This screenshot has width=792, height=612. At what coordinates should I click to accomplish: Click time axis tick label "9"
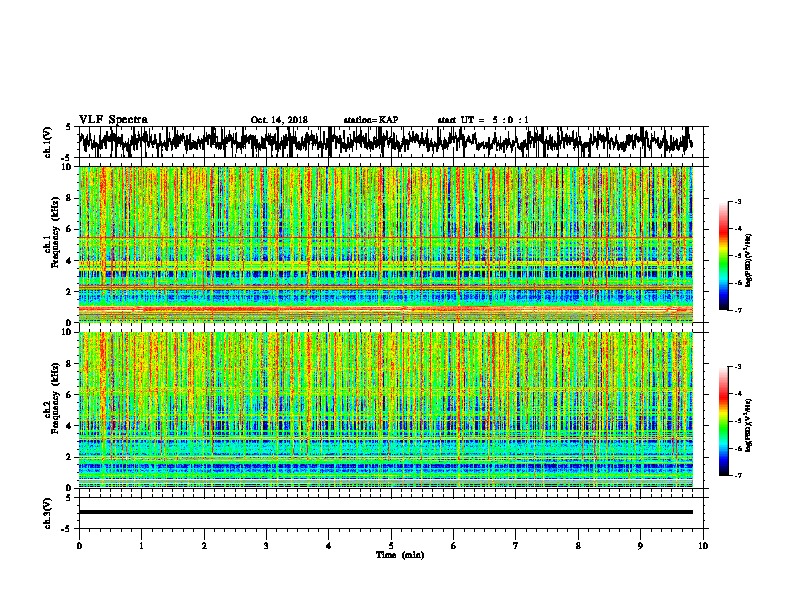[x=640, y=546]
